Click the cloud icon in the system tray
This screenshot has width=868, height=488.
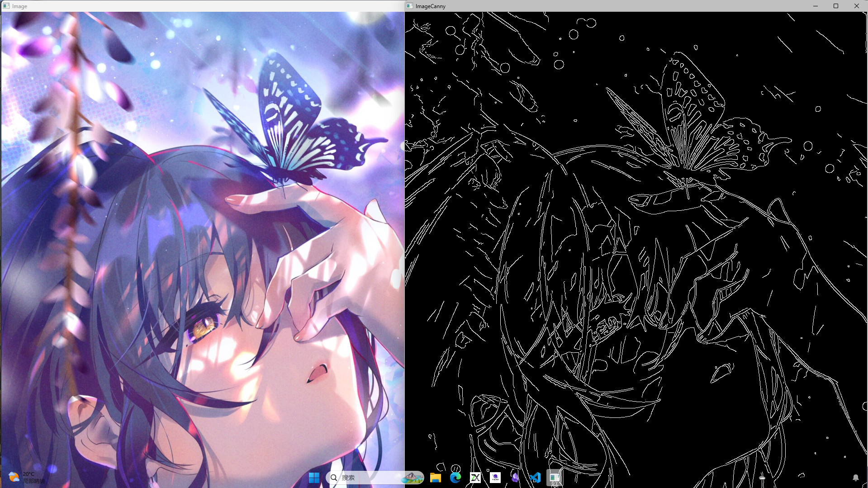(x=762, y=478)
